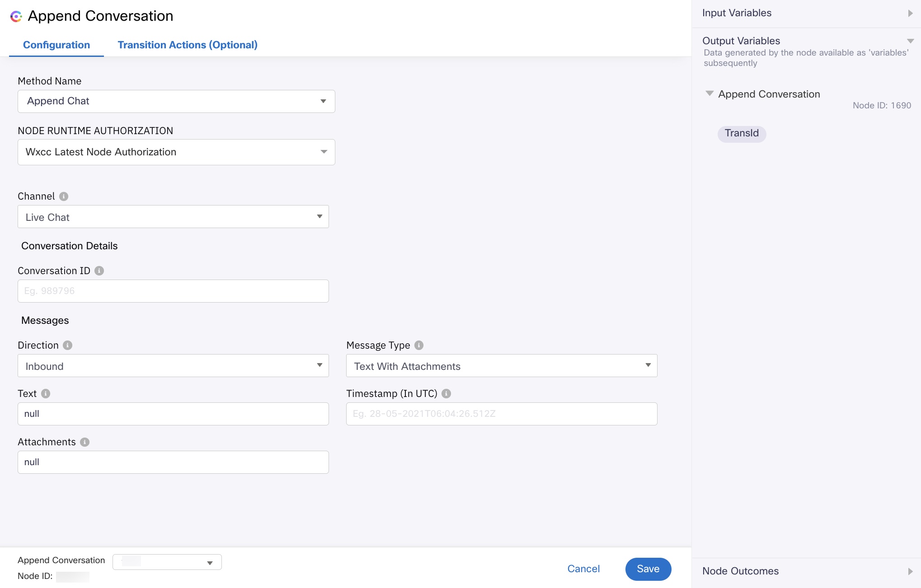This screenshot has height=588, width=921.
Task: Click the Conversation ID info icon
Action: (99, 271)
